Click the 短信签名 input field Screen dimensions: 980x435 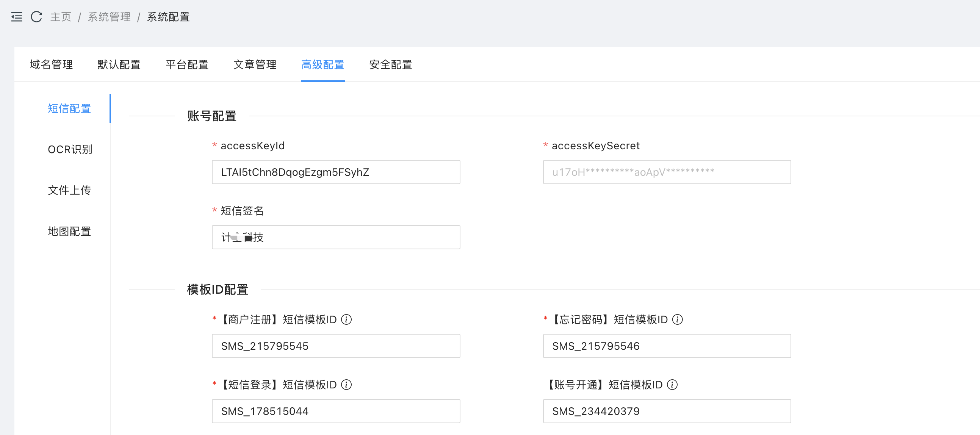click(335, 237)
